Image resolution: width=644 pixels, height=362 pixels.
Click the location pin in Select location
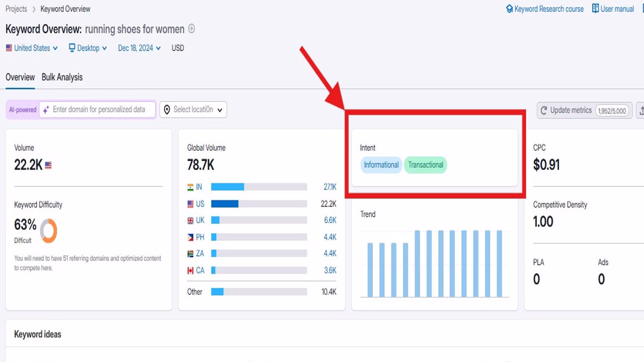167,109
